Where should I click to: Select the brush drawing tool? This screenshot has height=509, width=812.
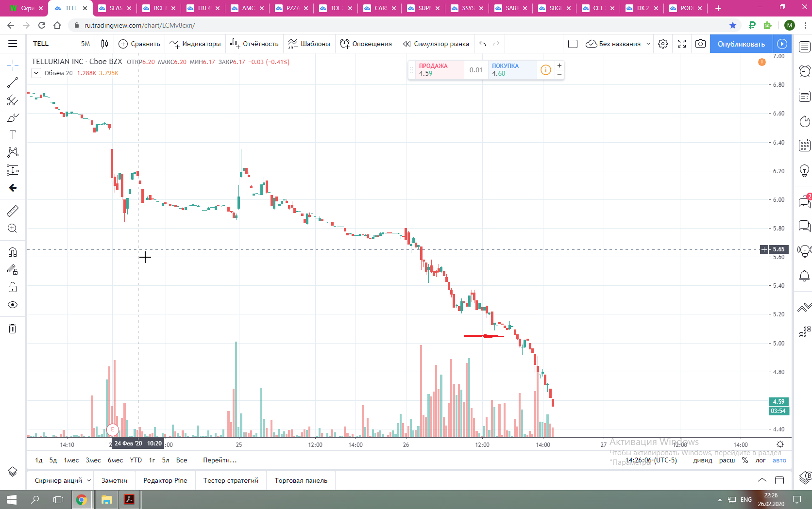click(x=13, y=118)
